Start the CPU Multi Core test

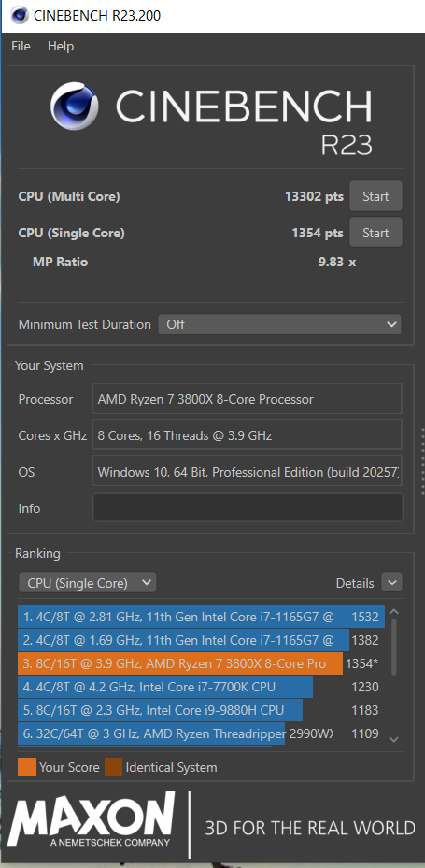(375, 196)
